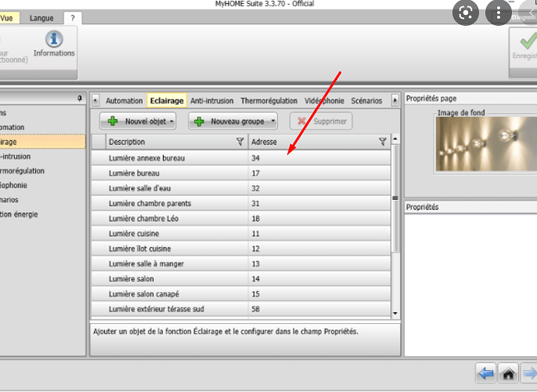Add a Nouvel objet
This screenshot has width=537, height=392.
coord(137,122)
